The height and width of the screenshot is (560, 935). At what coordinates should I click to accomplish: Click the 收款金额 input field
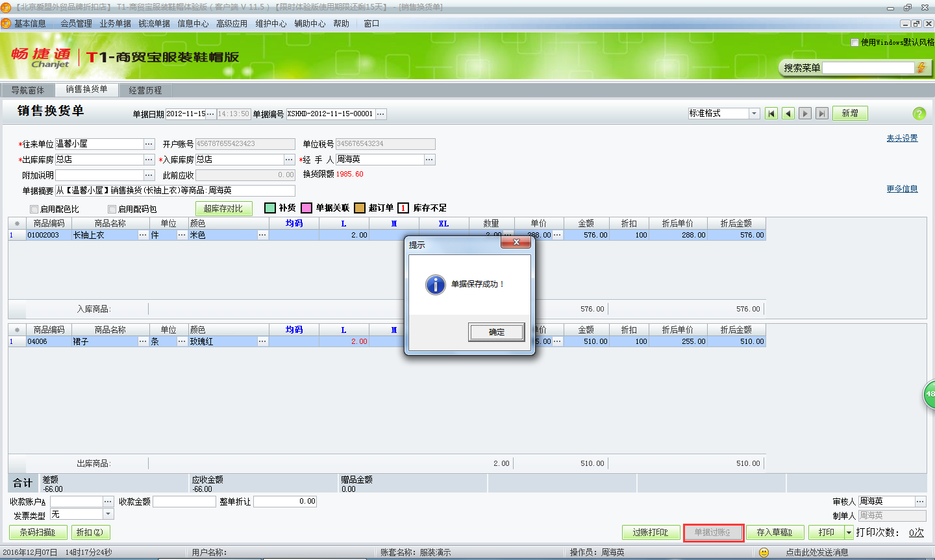coord(184,502)
